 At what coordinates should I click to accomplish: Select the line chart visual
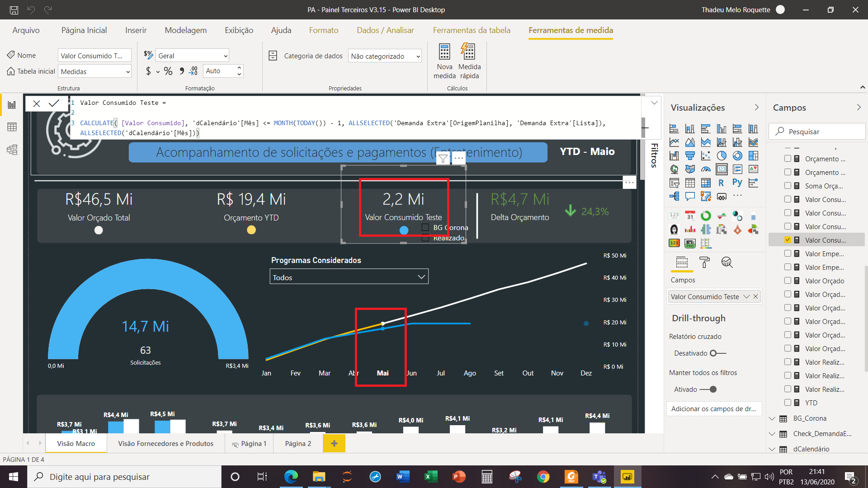[x=674, y=142]
